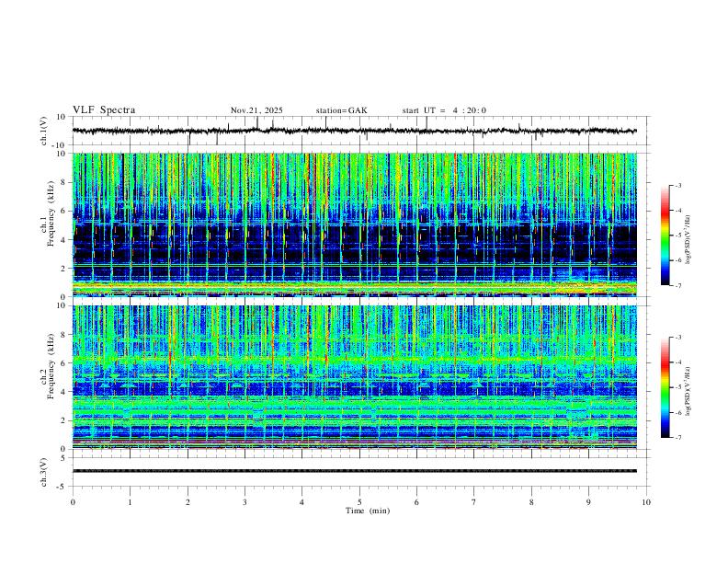Click the "Time (min)" axis title
This screenshot has height=563, width=728.
click(368, 511)
